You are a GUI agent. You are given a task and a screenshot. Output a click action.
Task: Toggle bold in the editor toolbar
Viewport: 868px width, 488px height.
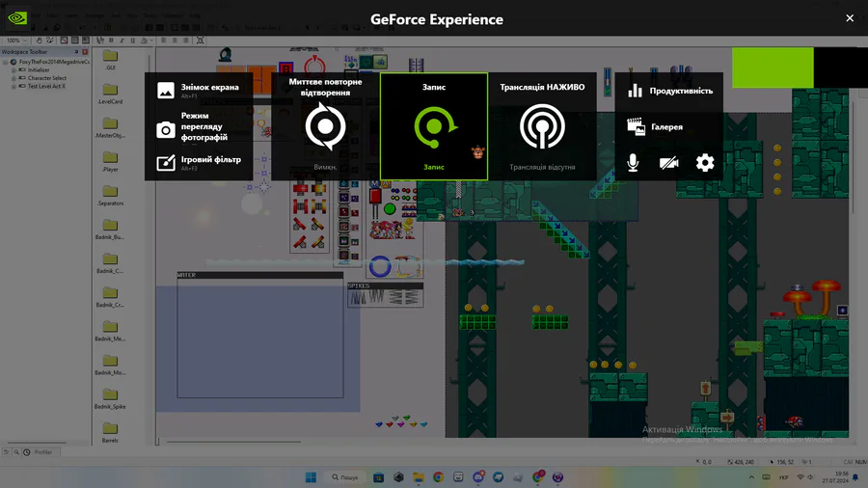(111, 41)
